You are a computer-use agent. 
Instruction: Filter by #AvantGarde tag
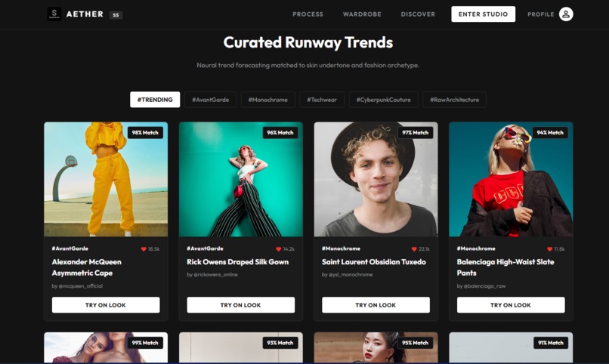coord(211,100)
